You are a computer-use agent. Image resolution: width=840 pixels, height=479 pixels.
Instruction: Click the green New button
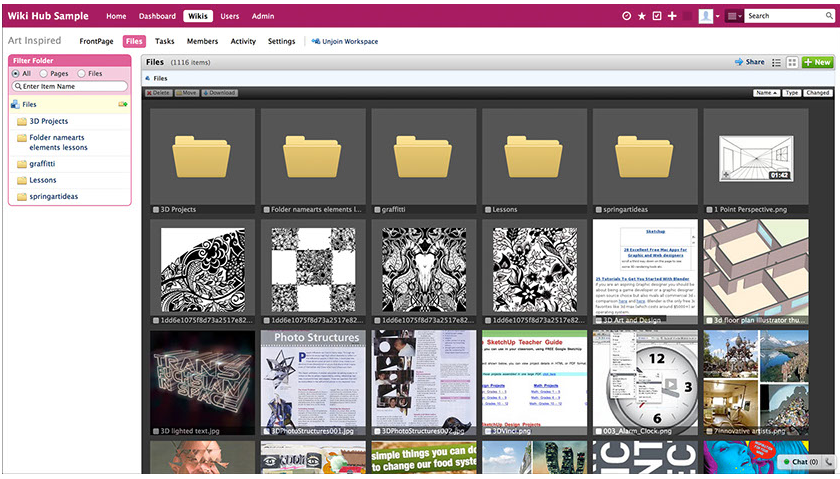[817, 62]
